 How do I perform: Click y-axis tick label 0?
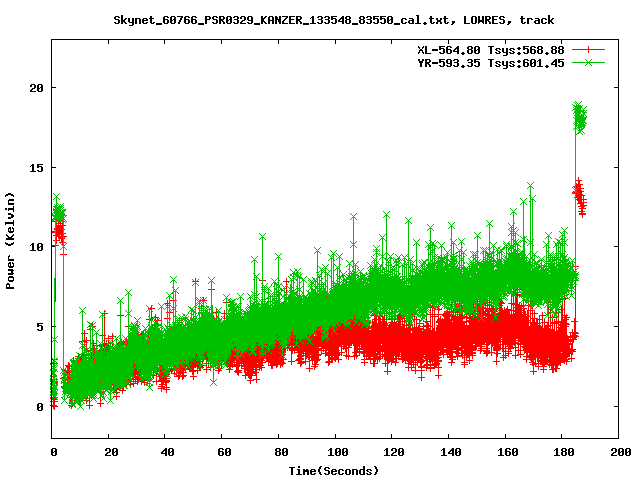click(x=40, y=407)
